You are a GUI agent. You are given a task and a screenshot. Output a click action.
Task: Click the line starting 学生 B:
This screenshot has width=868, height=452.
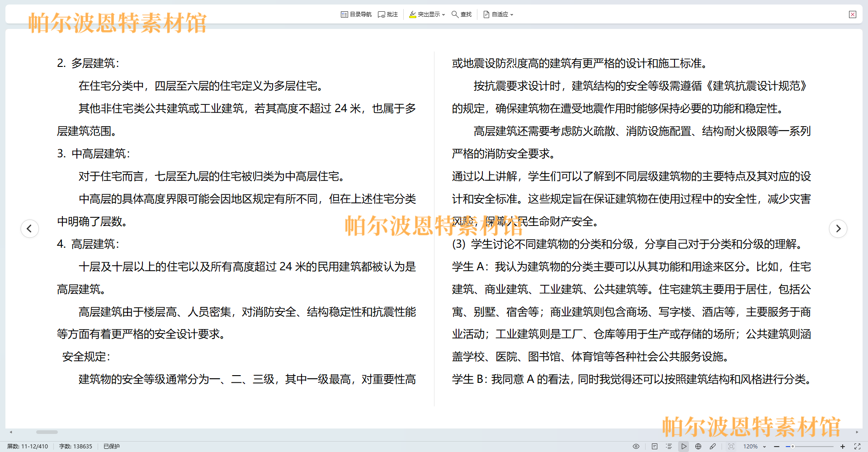(x=632, y=379)
